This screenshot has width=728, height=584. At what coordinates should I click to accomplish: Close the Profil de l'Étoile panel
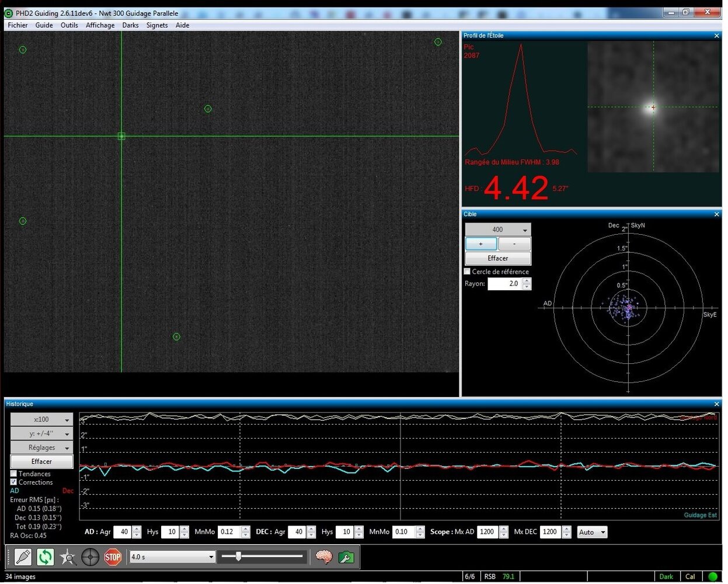tap(716, 36)
